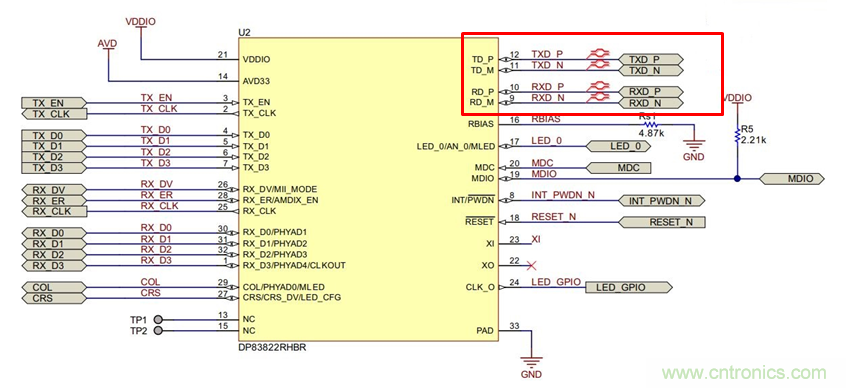This screenshot has height=388, width=846.
Task: Click the RD_M pin name
Action: click(x=482, y=103)
